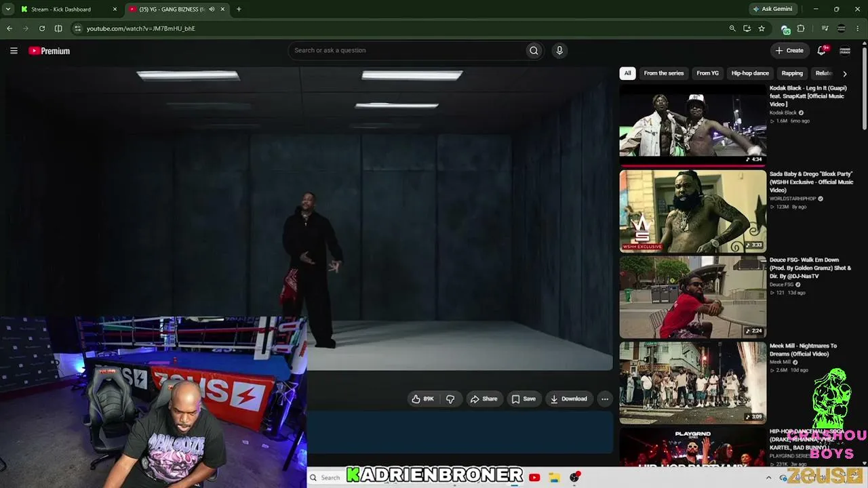The height and width of the screenshot is (488, 868).
Task: Go to YouTube Premium home logo
Action: click(49, 51)
